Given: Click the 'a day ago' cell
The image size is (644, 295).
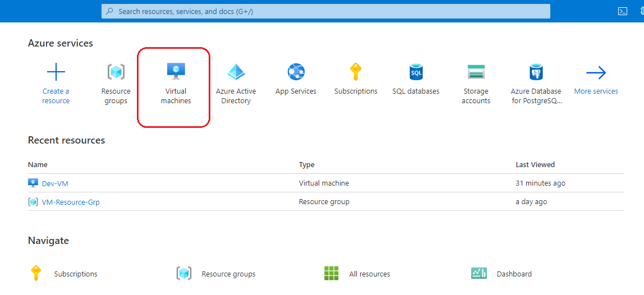Looking at the screenshot, I should 531,202.
